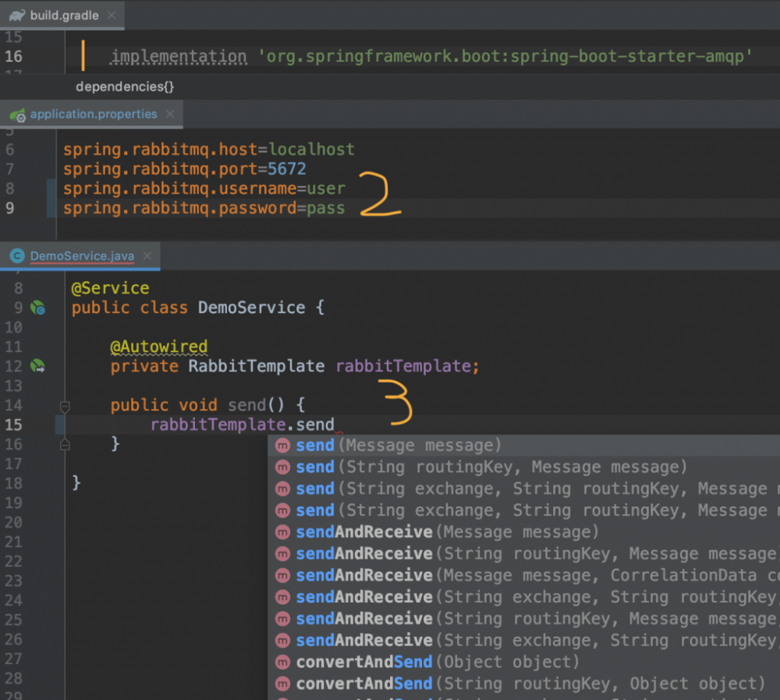Click the @Autowired annotation
This screenshot has height=700, width=780.
click(158, 346)
